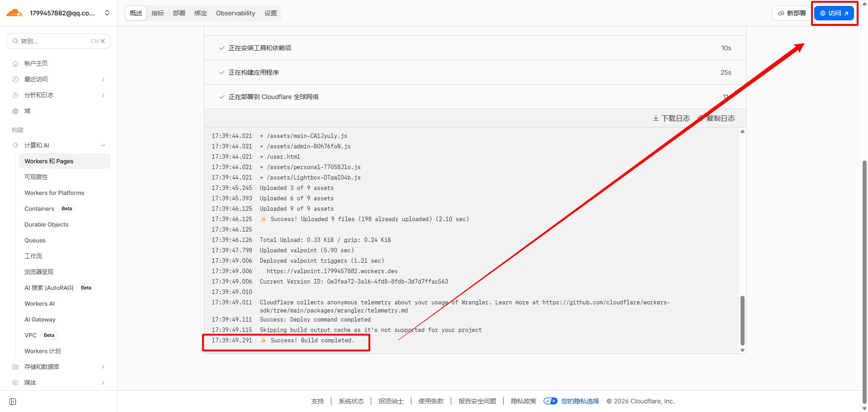Open the 隐私政策 footer link
868x412 pixels.
pyautogui.click(x=523, y=401)
